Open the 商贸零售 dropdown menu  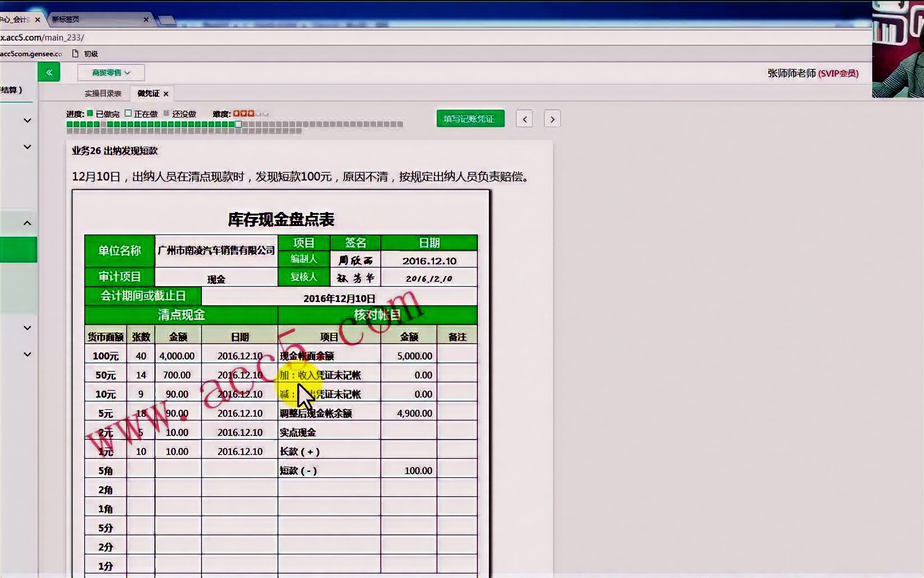tap(111, 72)
